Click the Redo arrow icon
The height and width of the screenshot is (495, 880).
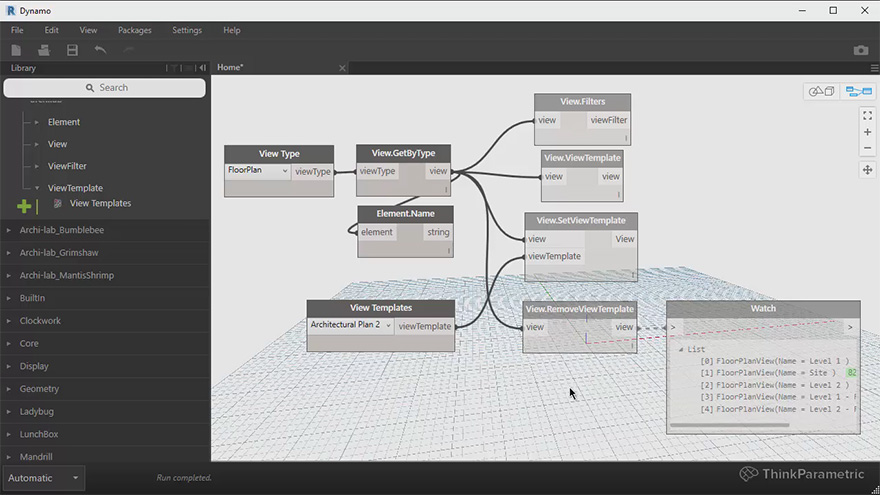129,51
